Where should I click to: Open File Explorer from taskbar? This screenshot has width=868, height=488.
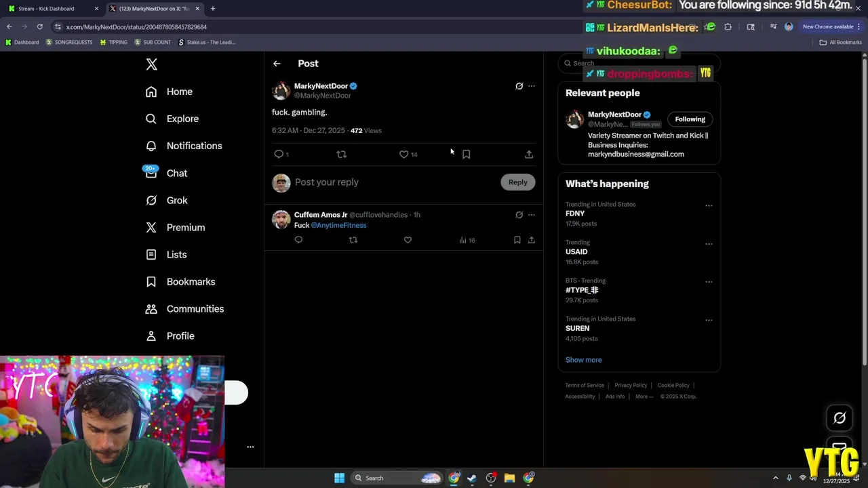pos(510,479)
